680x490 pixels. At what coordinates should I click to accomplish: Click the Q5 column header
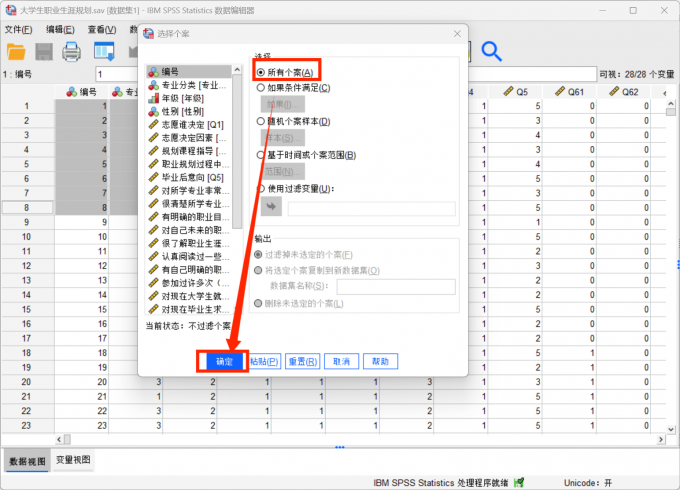click(515, 92)
